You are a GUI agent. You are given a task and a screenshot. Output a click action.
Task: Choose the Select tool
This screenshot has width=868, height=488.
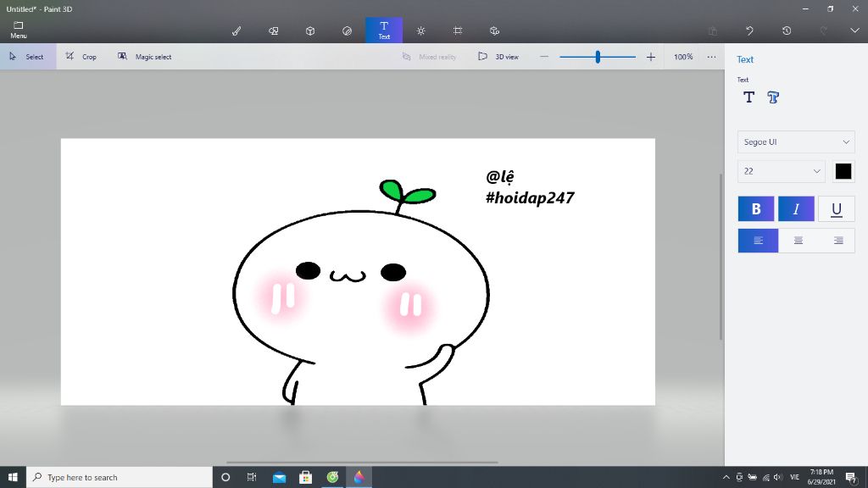click(28, 57)
